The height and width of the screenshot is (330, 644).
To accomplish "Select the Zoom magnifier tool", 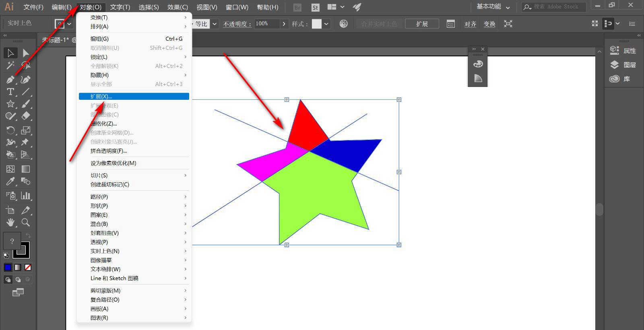I will click(26, 223).
